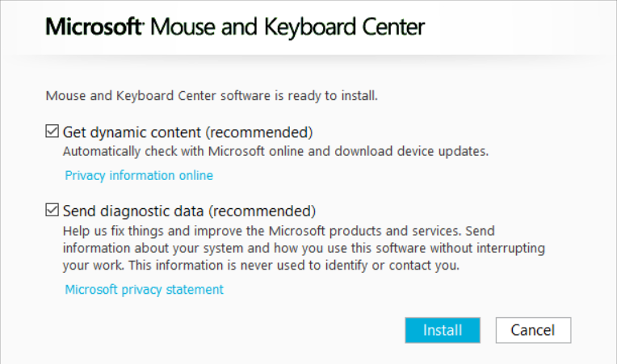The image size is (617, 364).
Task: Click '(recommended)' beside Send diagnostic data
Action: tap(262, 211)
